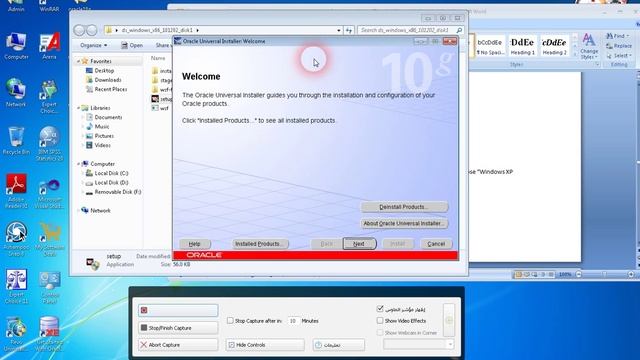640x360 pixels.
Task: Click Word zoom in plus icon
Action: (x=631, y=274)
